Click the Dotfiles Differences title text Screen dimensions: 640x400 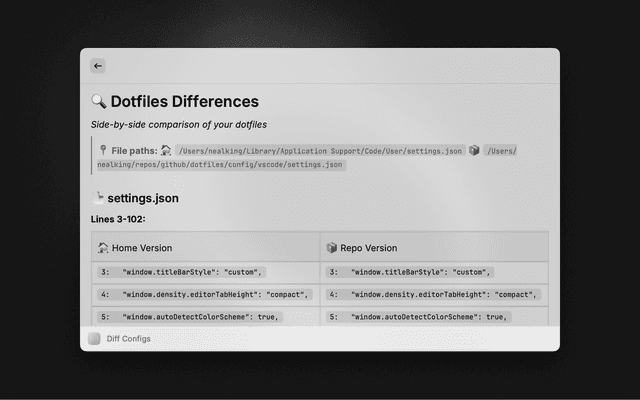(184, 102)
